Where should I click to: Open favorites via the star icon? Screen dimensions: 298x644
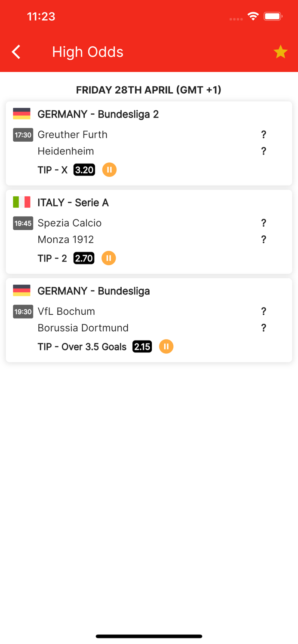280,52
